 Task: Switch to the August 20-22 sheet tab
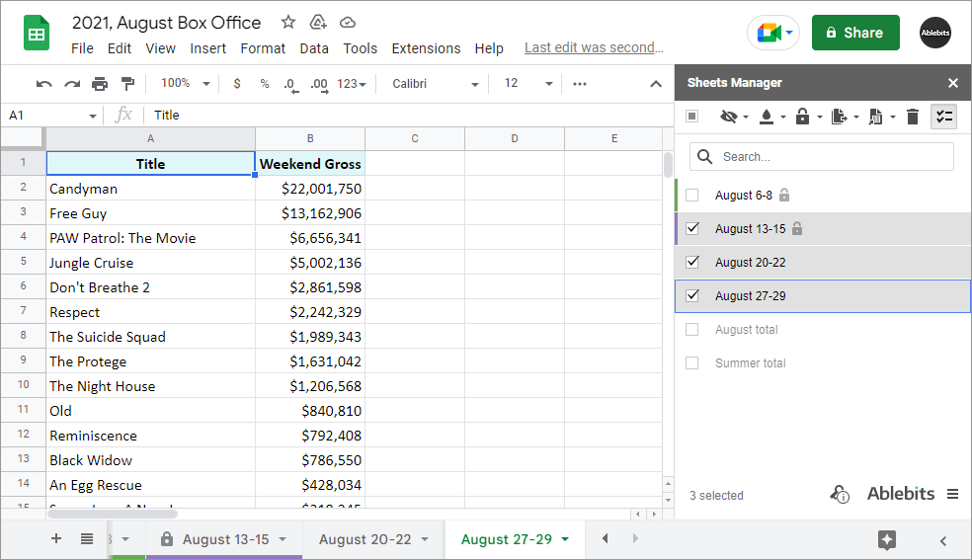click(x=364, y=539)
